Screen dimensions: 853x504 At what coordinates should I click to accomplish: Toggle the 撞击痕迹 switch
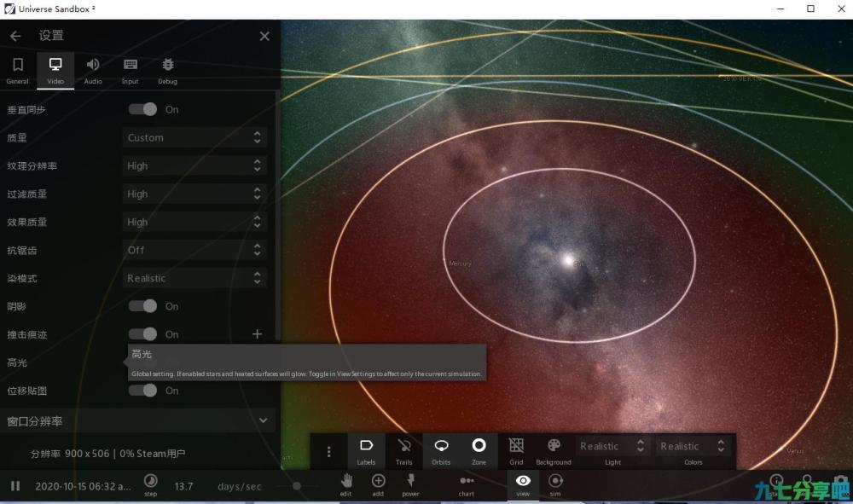point(142,333)
